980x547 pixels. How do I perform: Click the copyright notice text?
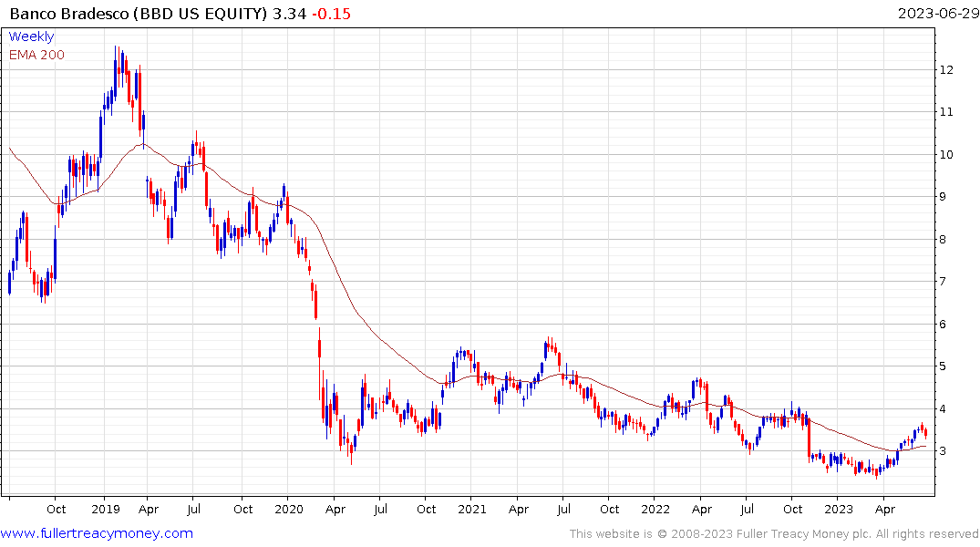(x=774, y=534)
